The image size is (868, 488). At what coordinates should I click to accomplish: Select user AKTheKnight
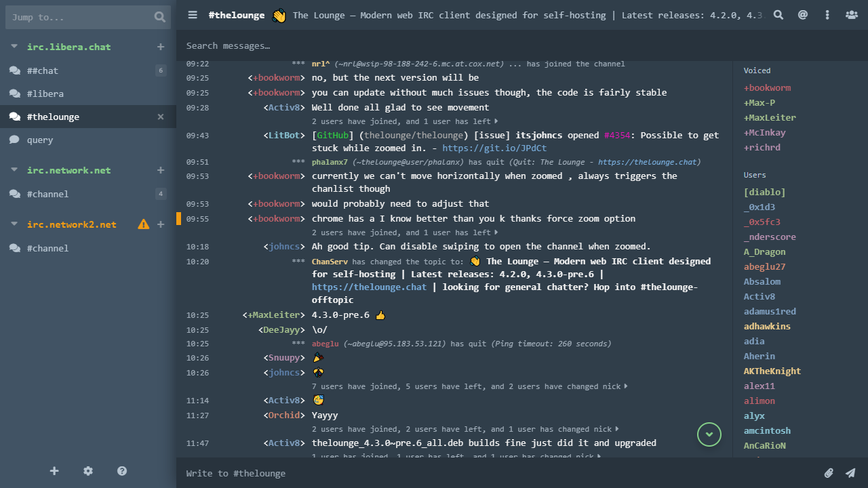coord(772,371)
